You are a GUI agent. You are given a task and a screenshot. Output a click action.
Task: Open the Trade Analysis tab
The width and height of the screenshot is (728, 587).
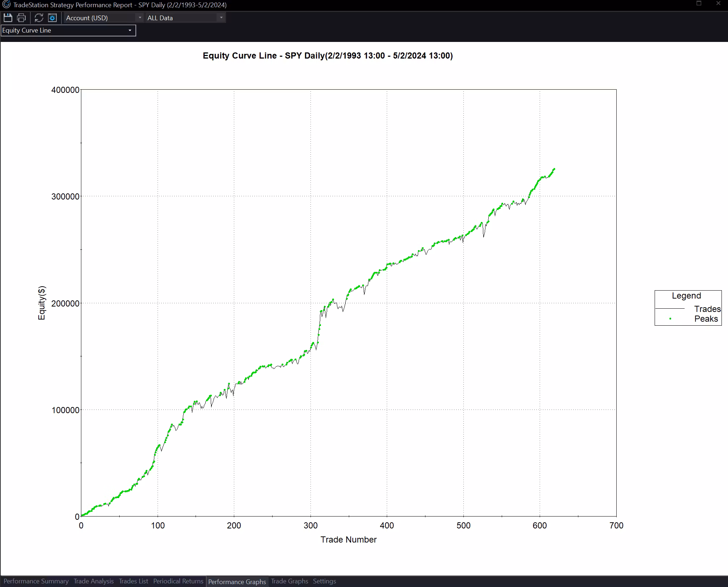[x=94, y=581]
